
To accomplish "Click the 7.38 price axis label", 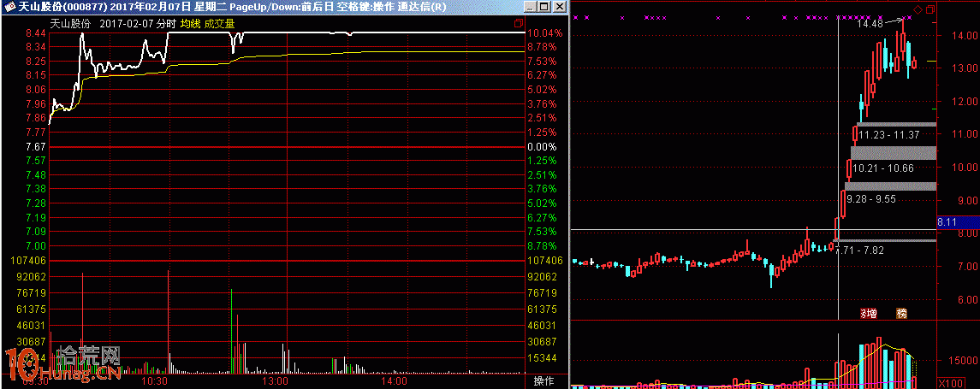I will [36, 189].
